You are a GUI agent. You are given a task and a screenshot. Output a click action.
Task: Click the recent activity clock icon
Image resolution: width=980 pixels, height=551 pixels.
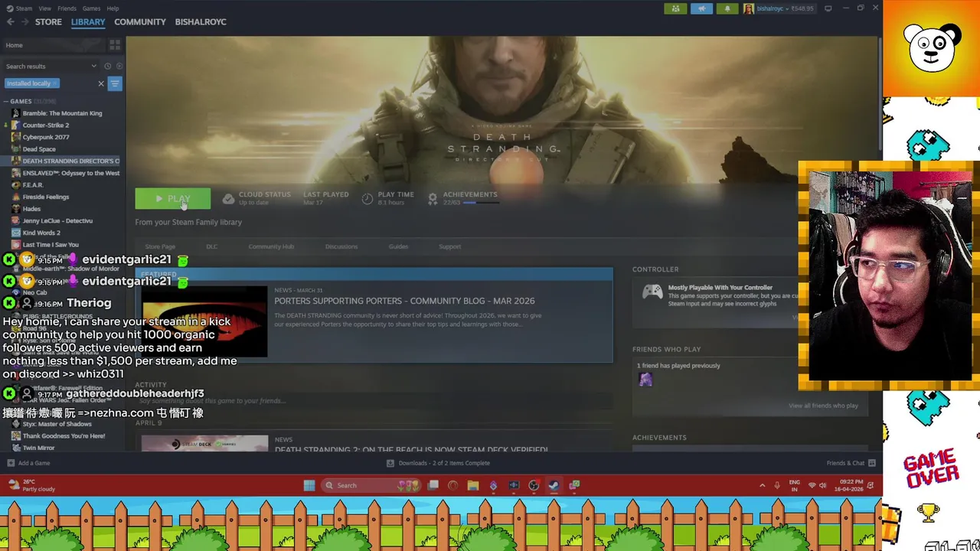coord(107,67)
